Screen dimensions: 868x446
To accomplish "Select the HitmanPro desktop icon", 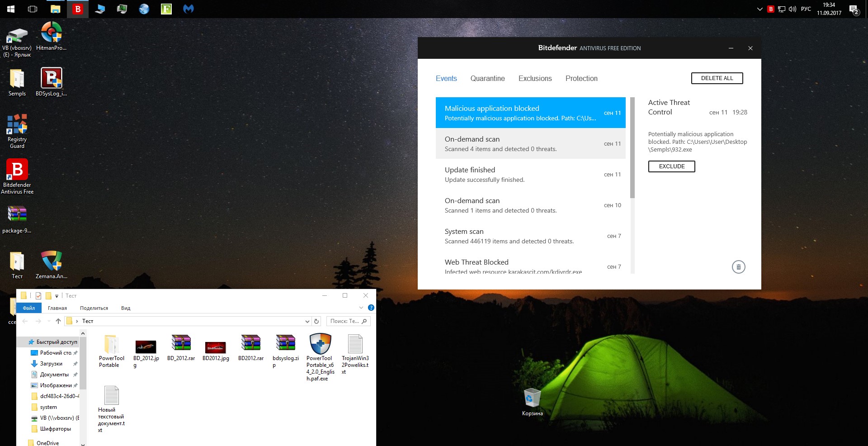I will (52, 37).
